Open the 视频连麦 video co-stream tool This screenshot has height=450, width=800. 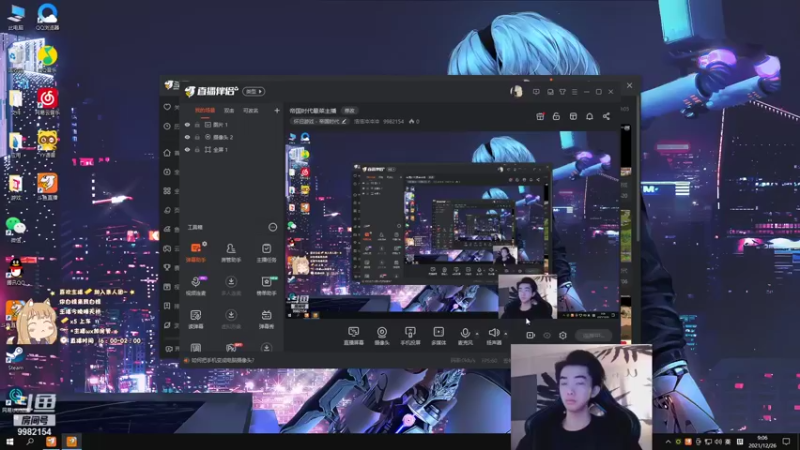196,286
